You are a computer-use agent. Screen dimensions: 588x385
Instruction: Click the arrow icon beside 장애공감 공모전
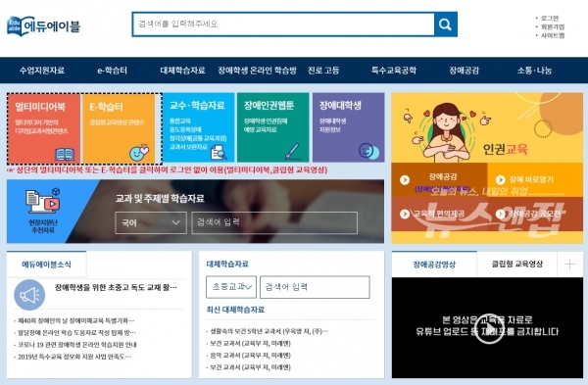tap(500, 215)
